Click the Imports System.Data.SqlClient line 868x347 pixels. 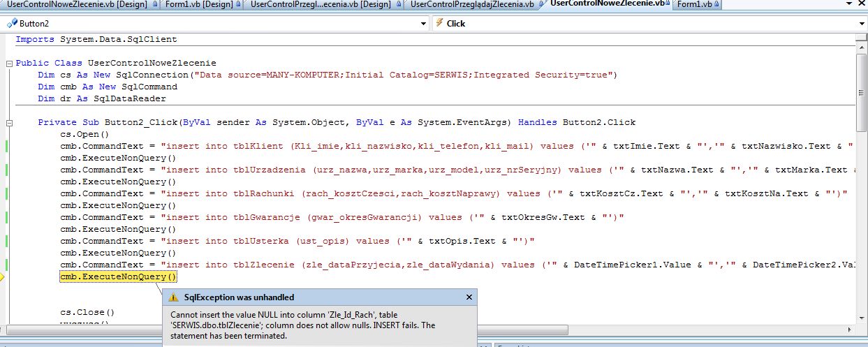(96, 39)
